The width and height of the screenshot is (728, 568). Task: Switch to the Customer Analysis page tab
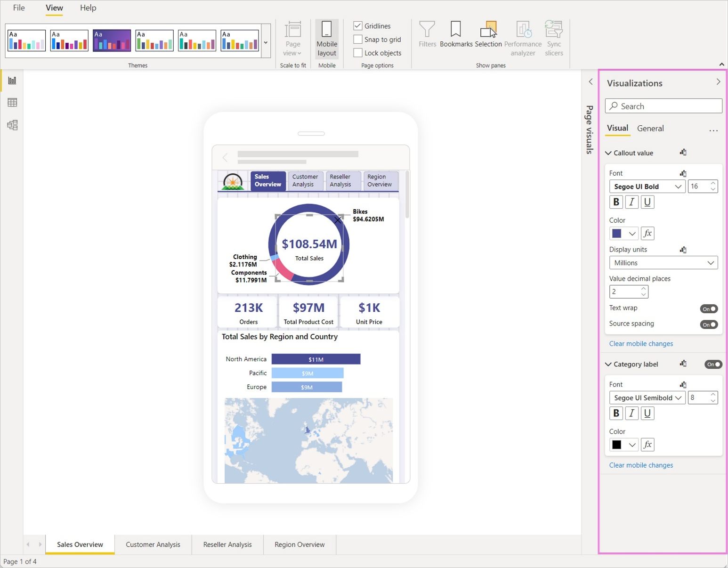153,544
